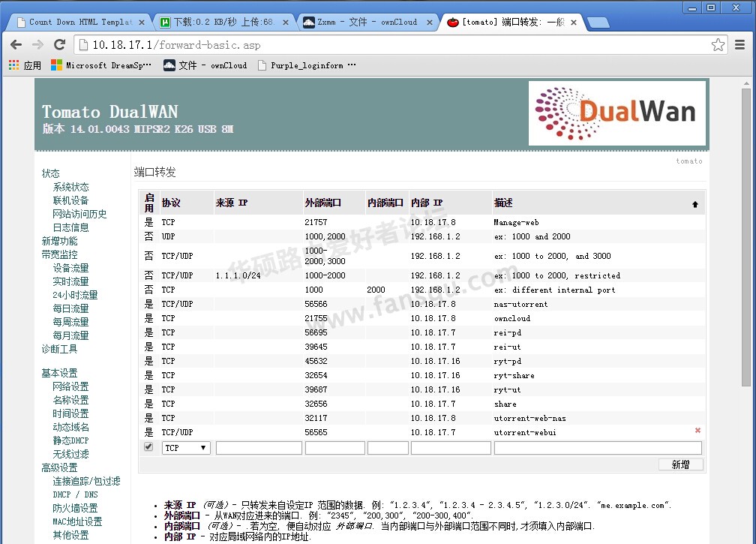Image resolution: width=756 pixels, height=544 pixels.
Task: Switch to the Count Down HTML Template tab
Action: coord(80,23)
